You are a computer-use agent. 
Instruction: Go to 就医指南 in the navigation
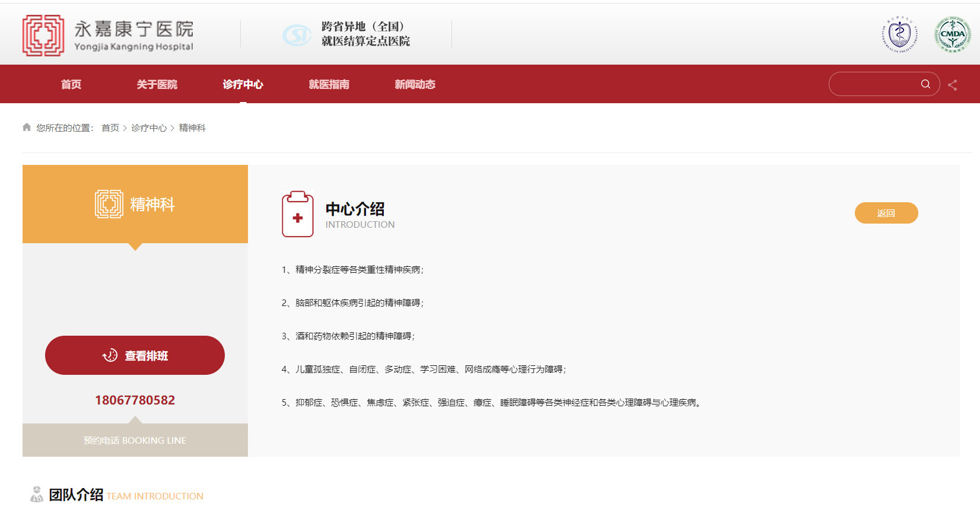pos(329,84)
